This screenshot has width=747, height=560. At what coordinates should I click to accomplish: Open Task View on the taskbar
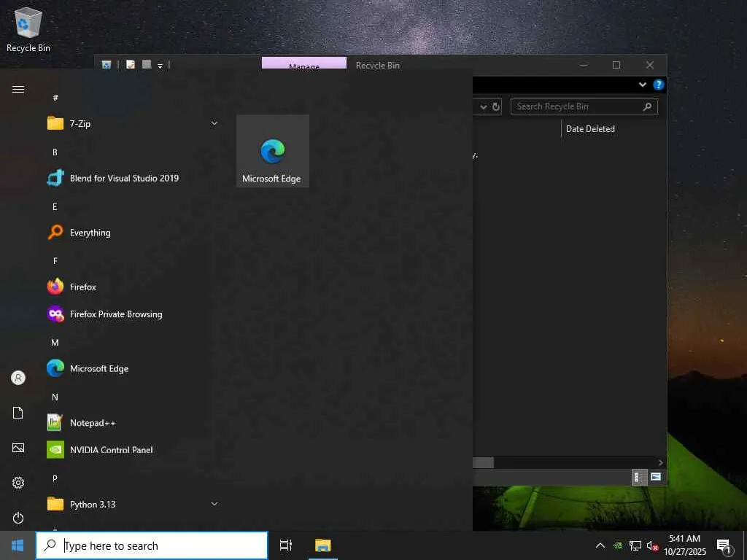point(286,545)
